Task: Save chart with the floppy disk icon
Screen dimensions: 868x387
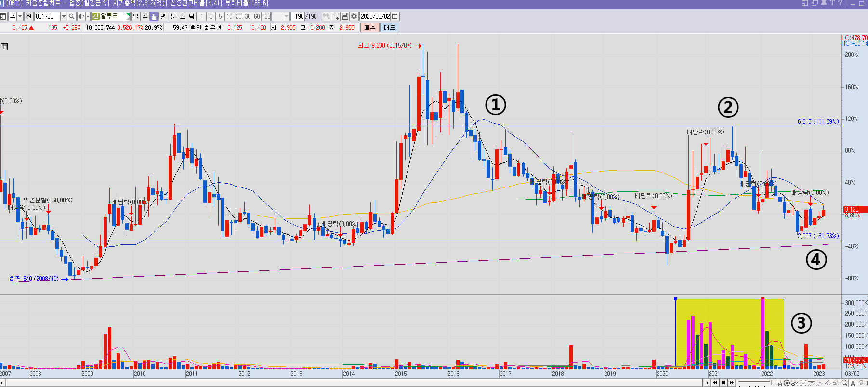Action: pos(345,16)
